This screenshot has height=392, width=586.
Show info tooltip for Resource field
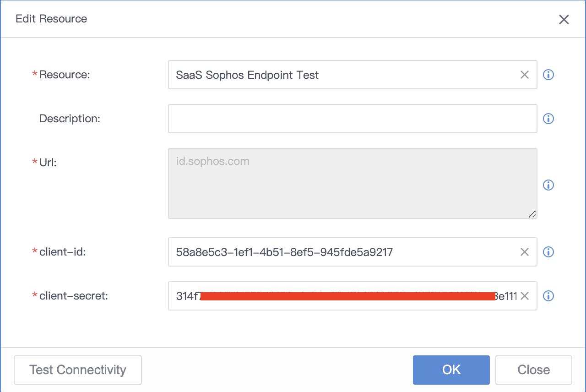click(x=548, y=75)
